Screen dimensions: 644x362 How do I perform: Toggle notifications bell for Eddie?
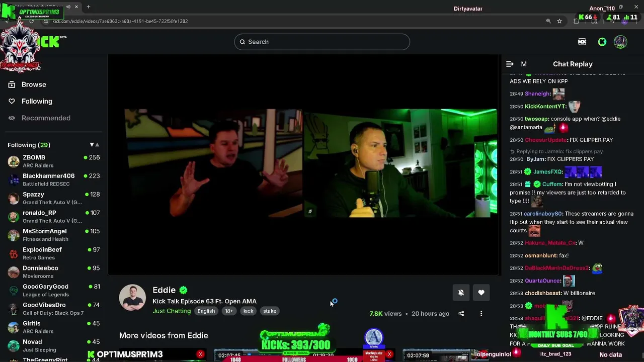click(x=461, y=293)
